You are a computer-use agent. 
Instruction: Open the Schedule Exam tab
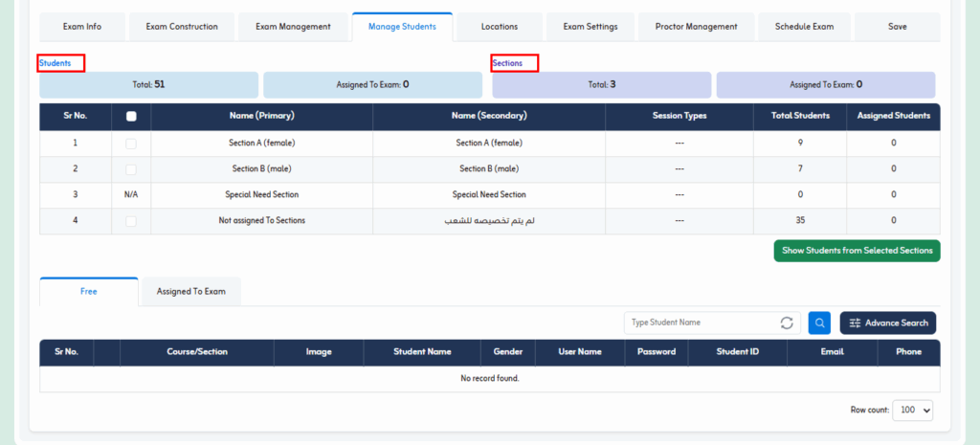tap(804, 27)
